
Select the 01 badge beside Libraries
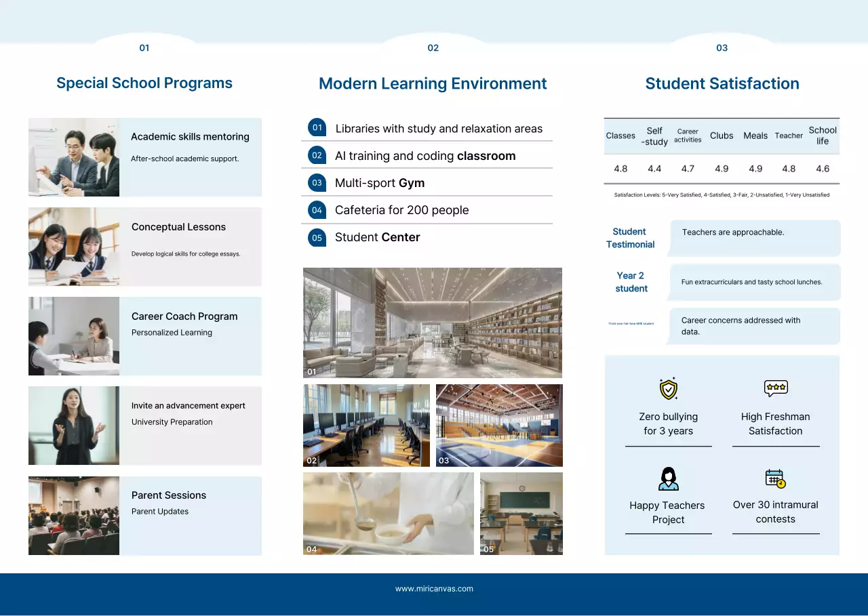[317, 127]
